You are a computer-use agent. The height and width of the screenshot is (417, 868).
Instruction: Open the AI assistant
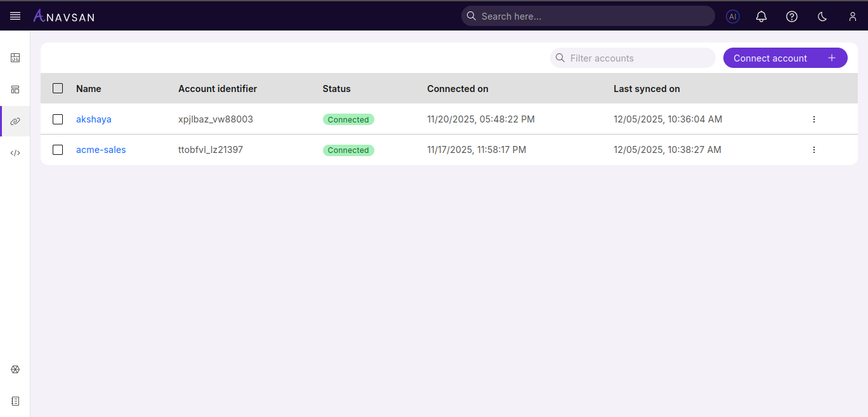click(x=733, y=16)
